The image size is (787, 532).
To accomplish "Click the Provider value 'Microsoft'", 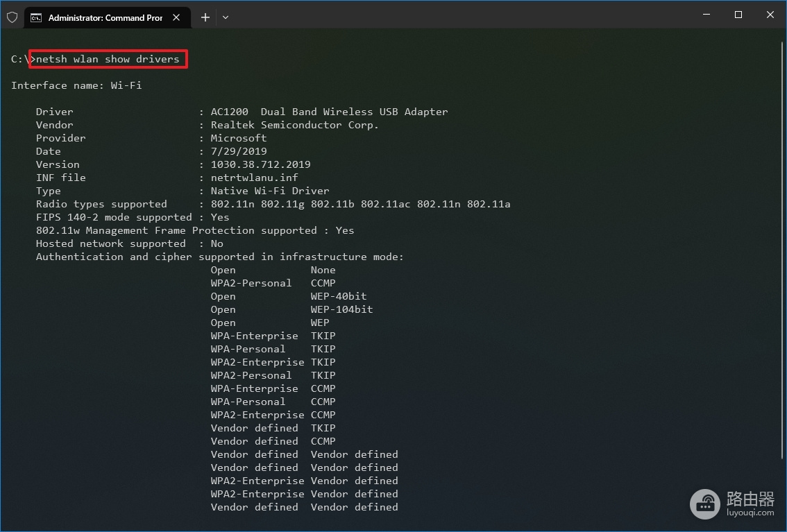I will [x=239, y=138].
